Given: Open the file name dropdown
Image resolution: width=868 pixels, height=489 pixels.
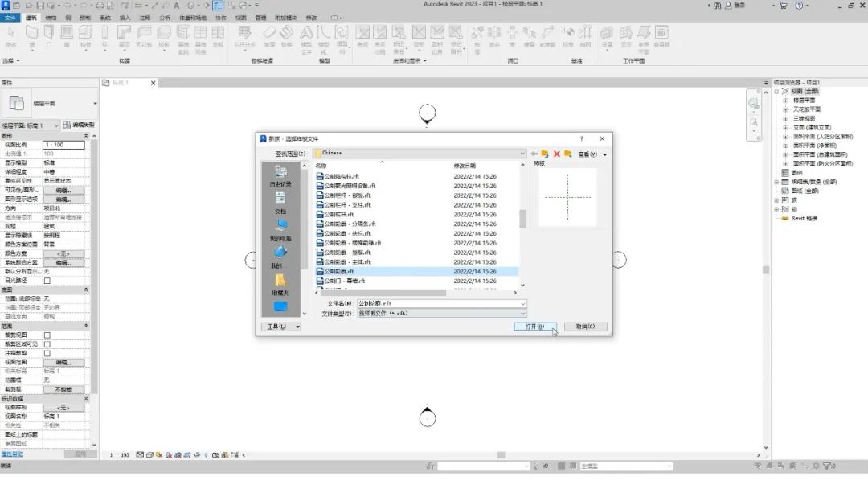Looking at the screenshot, I should click(522, 303).
